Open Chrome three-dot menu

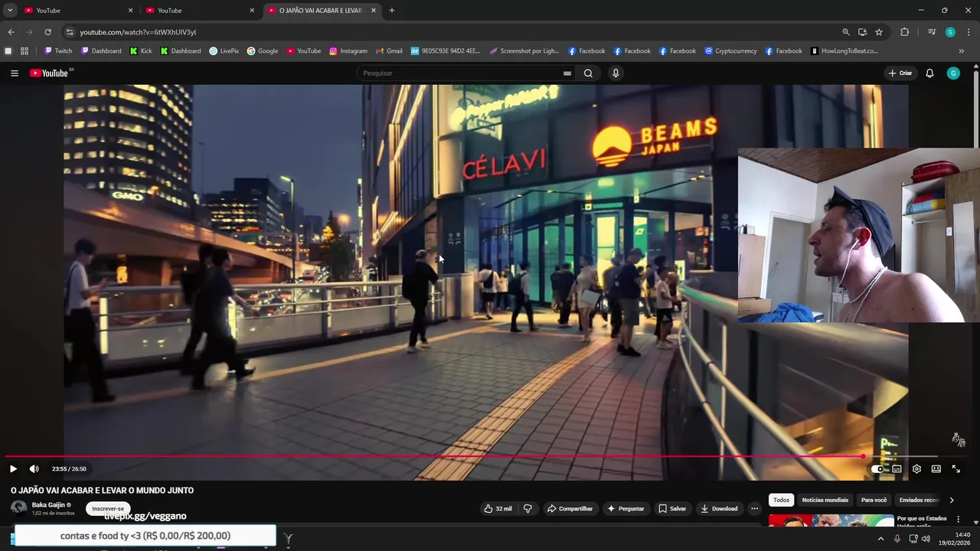[969, 32]
